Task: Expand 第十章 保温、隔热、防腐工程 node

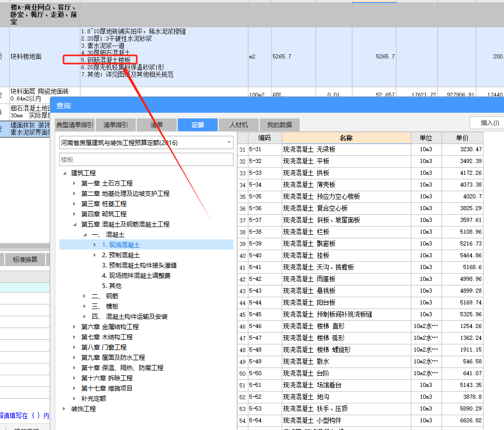Action: 74,367
